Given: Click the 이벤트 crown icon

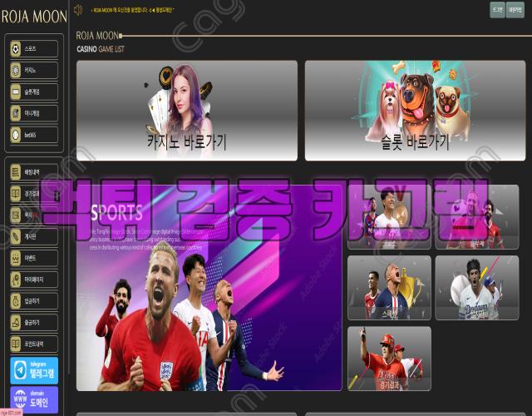Looking at the screenshot, I should 34,258.
